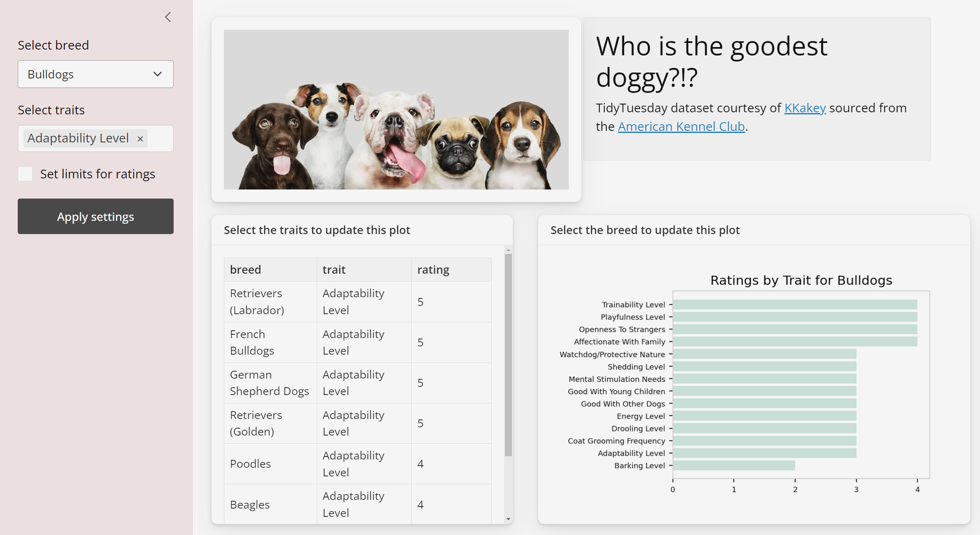Open the breed dropdown showing Bulldogs
The width and height of the screenshot is (980, 535).
[x=95, y=74]
